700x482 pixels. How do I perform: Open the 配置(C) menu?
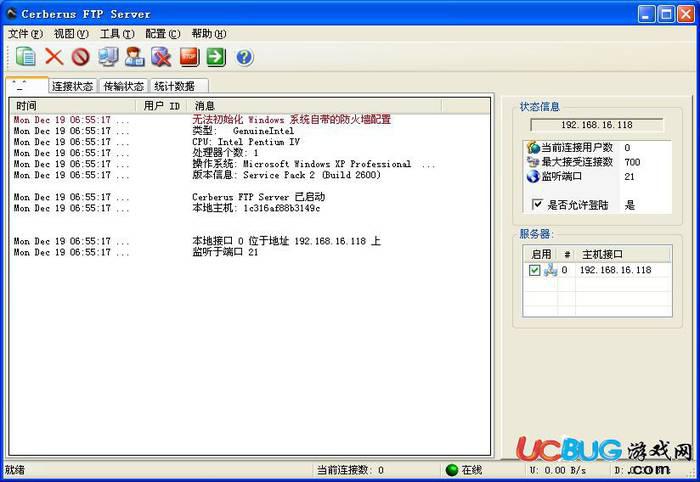[x=163, y=33]
